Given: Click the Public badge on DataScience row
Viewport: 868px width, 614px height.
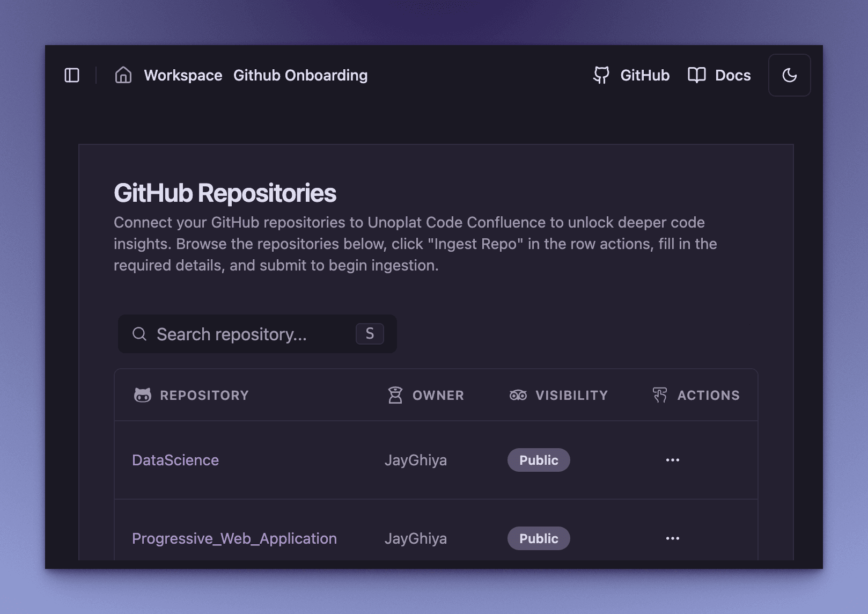Looking at the screenshot, I should [539, 460].
